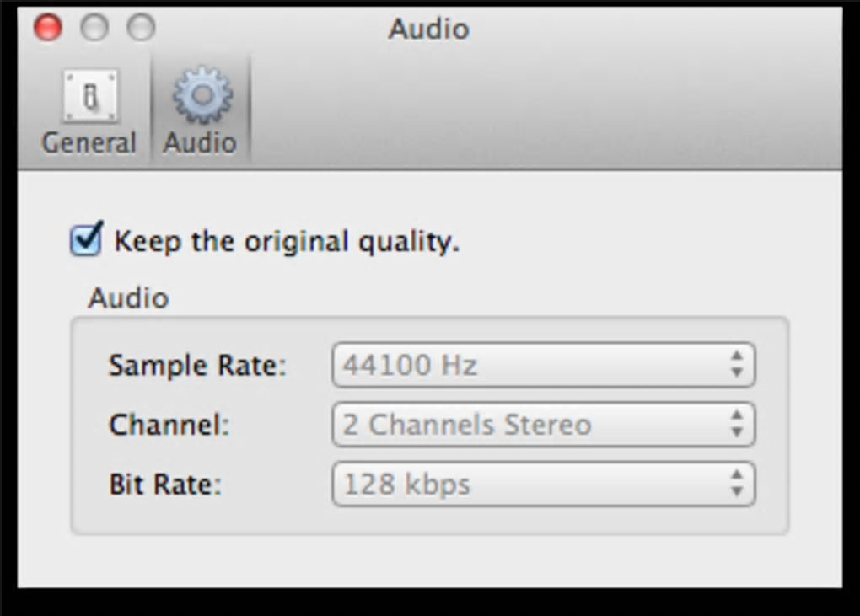Open the Sample Rate 44100 Hz dropdown
Viewport: 860px width, 616px height.
(531, 366)
